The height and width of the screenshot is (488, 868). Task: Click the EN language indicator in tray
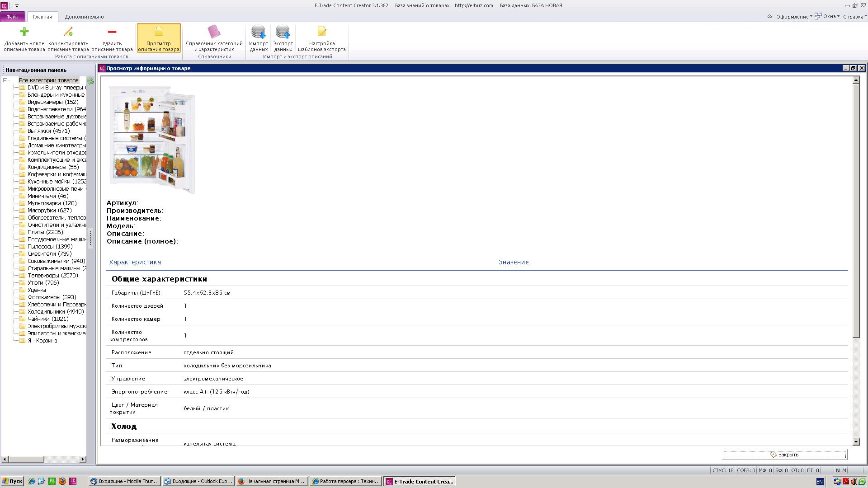click(x=820, y=482)
